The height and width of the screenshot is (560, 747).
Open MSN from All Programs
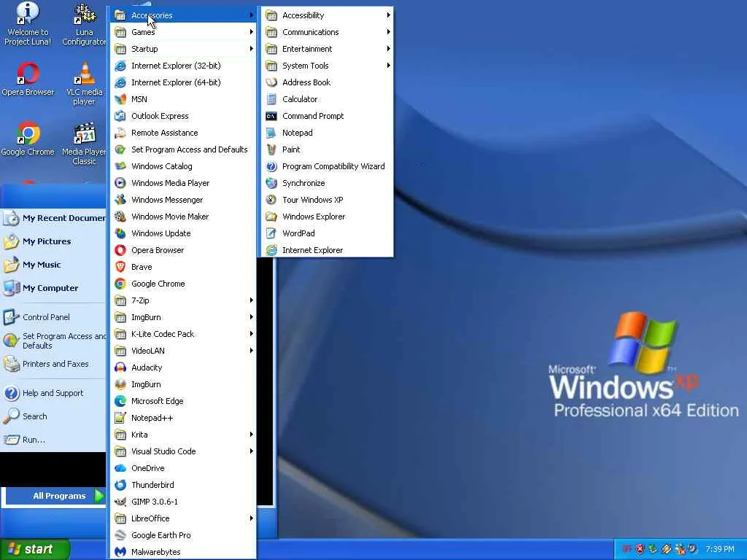(183, 99)
